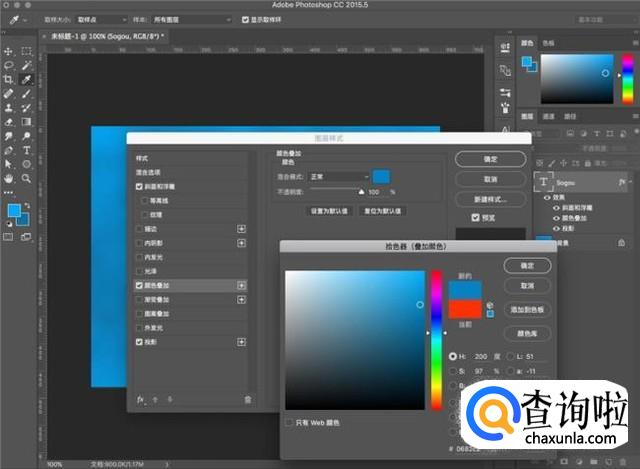Select the Magic Wand tool
The image size is (640, 469).
27,65
